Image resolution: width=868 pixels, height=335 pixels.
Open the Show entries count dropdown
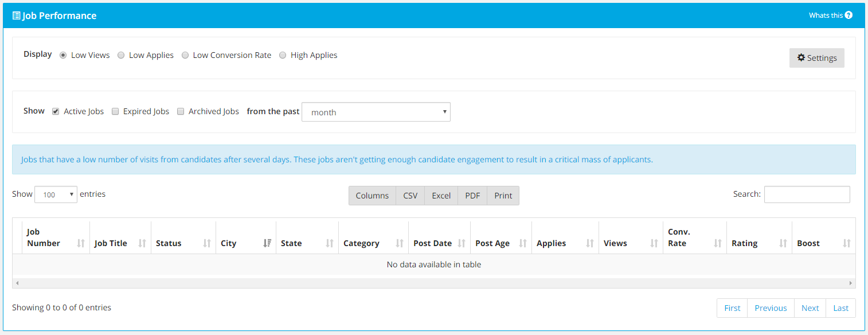tap(56, 195)
